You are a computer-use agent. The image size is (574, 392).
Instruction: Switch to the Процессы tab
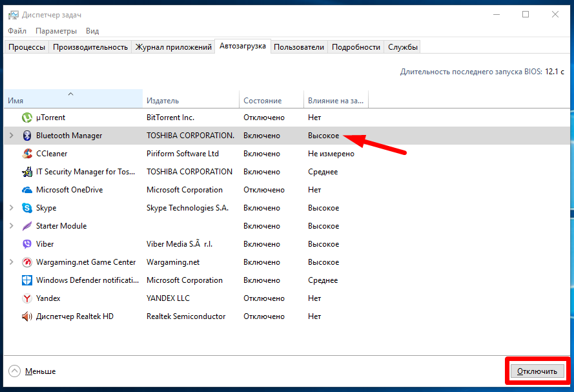26,47
